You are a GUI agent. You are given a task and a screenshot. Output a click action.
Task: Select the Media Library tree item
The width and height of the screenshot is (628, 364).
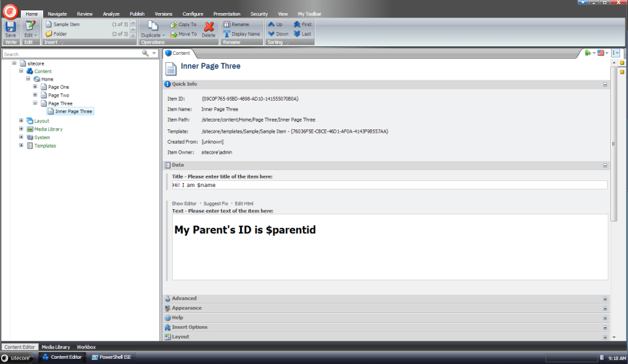click(44, 129)
